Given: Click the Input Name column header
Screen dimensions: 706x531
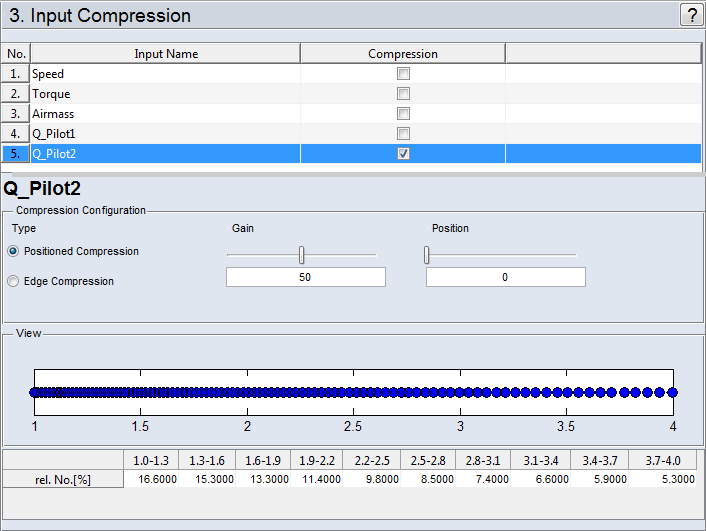Looking at the screenshot, I should click(x=166, y=54).
